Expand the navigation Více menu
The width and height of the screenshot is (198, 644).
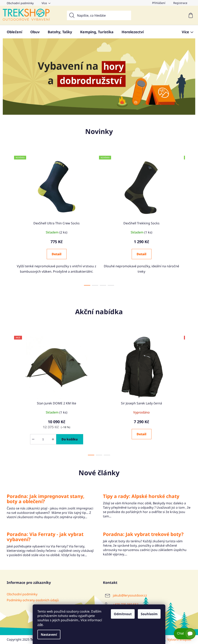pos(187,32)
